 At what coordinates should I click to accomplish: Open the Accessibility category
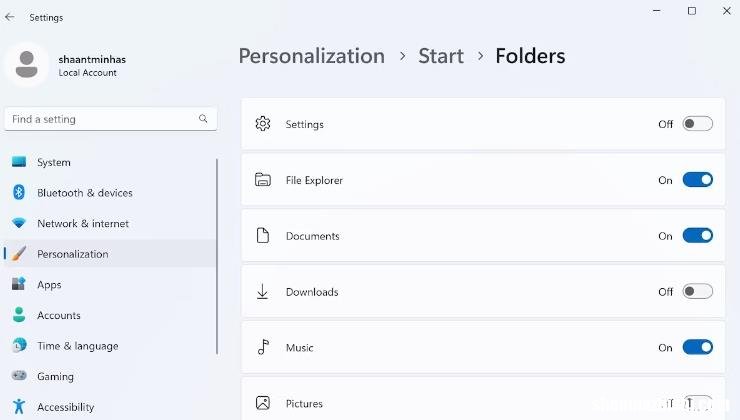coord(110,406)
